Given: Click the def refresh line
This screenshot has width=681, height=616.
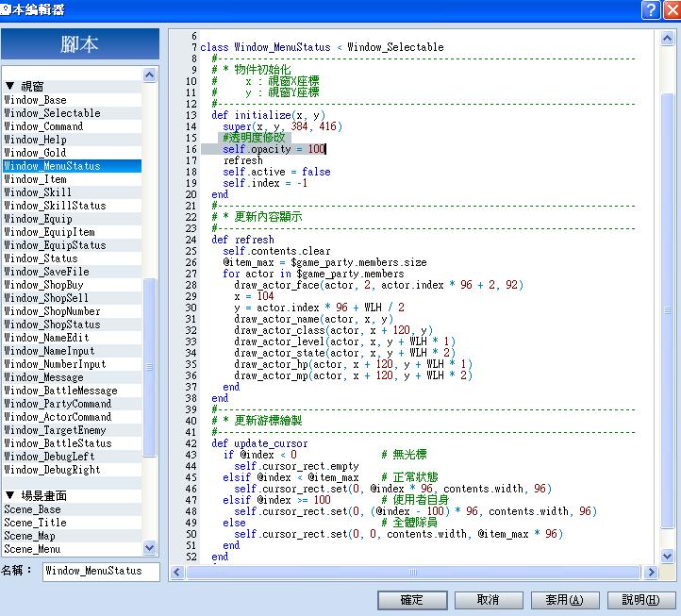Looking at the screenshot, I should click(242, 240).
